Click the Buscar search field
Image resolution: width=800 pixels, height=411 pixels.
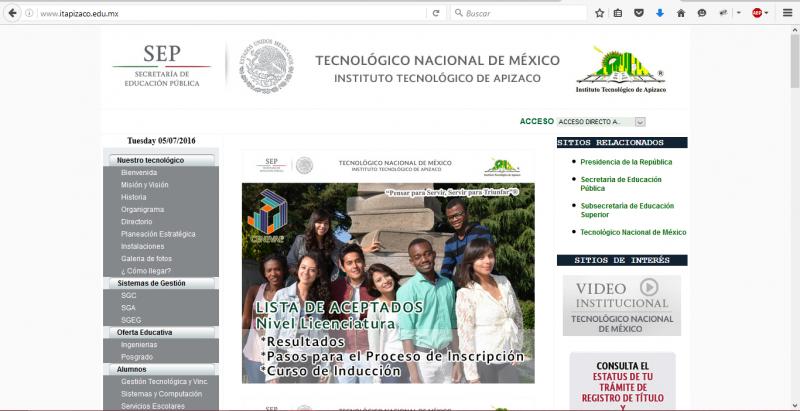click(x=520, y=13)
